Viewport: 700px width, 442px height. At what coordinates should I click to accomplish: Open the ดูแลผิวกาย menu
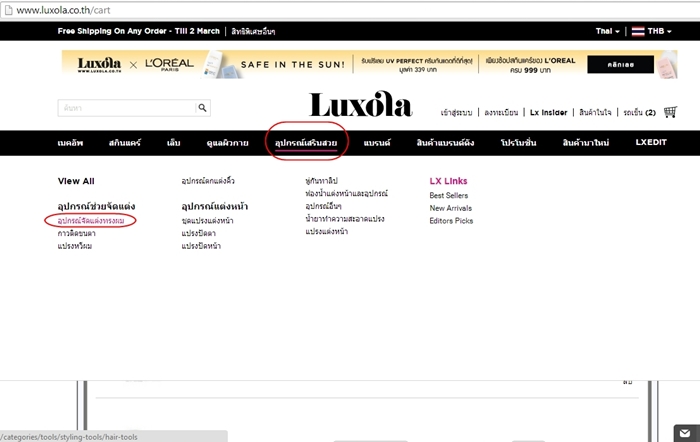tap(227, 143)
